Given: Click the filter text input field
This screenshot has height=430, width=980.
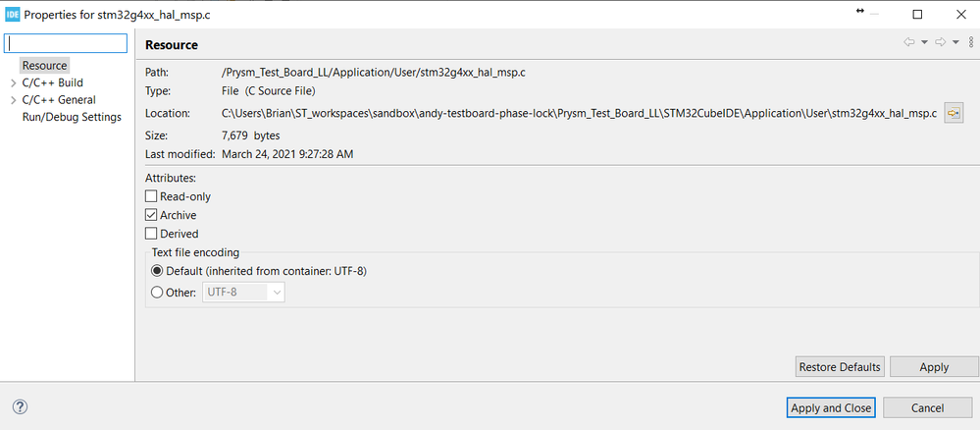Looking at the screenshot, I should click(x=67, y=44).
